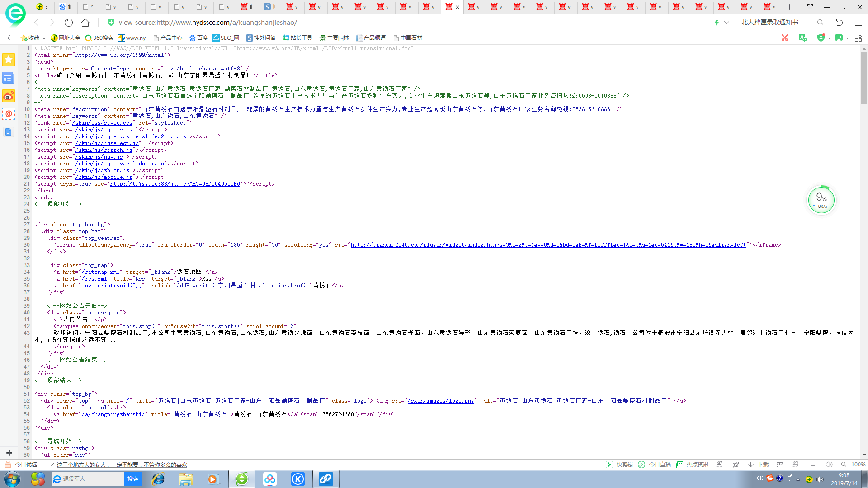This screenshot has height=488, width=868.
Task: Open the three-line main menu
Action: pyautogui.click(x=859, y=22)
